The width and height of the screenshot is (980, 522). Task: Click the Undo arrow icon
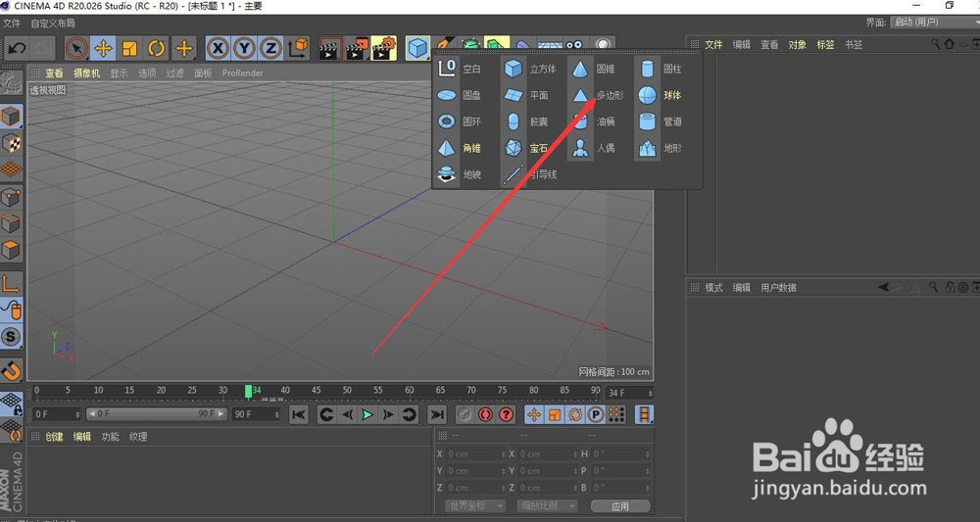[x=18, y=48]
